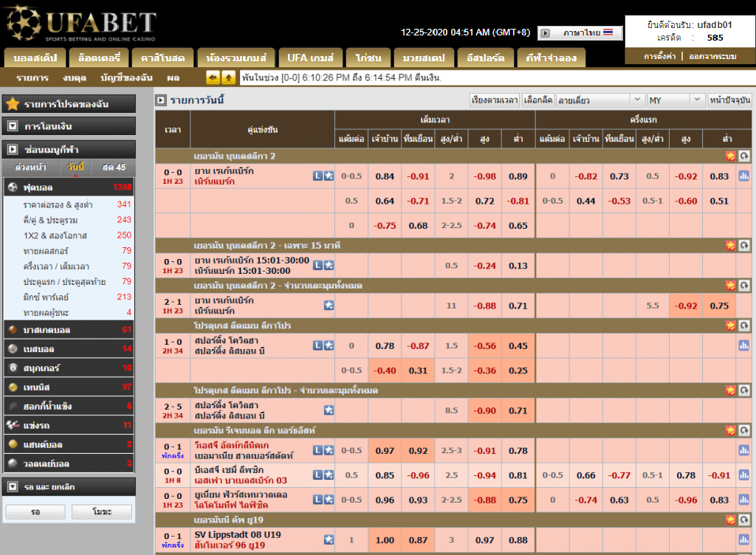The height and width of the screenshot is (555, 756).
Task: Click over odds -0.56 for สปอร์ติ้ง โควิลฮา
Action: (x=484, y=346)
